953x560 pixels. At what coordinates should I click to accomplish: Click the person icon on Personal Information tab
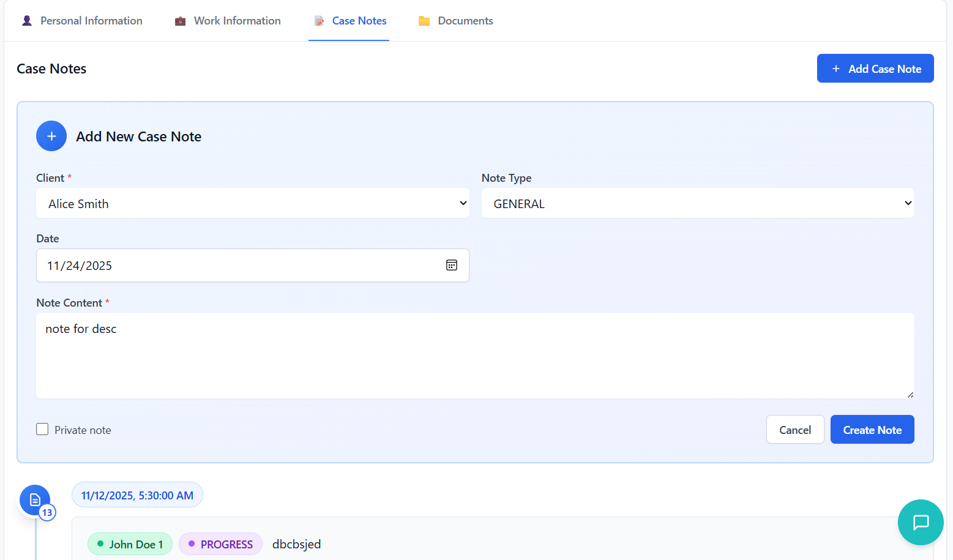tap(27, 21)
